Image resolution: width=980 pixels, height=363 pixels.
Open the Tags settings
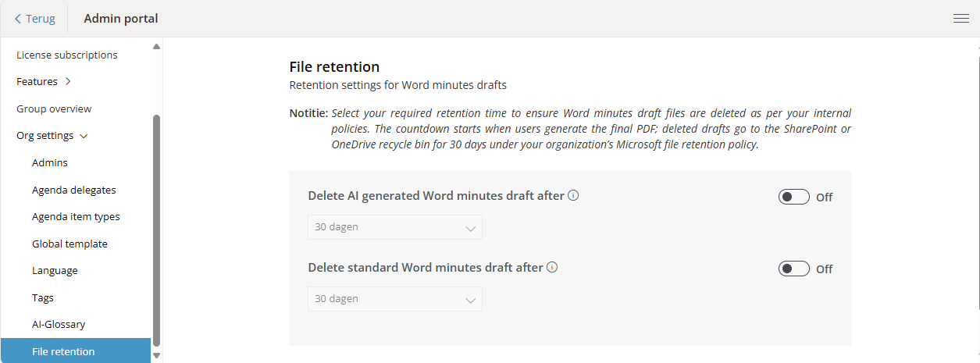point(43,297)
